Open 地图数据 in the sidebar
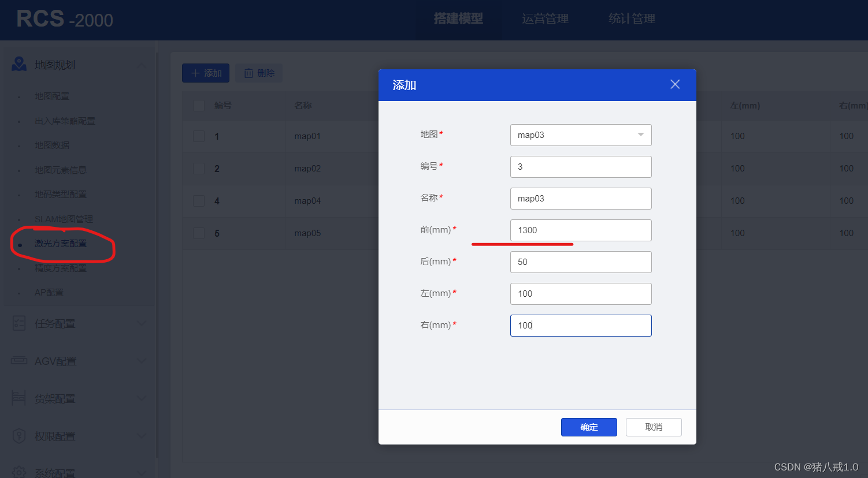Viewport: 868px width, 478px height. (52, 145)
